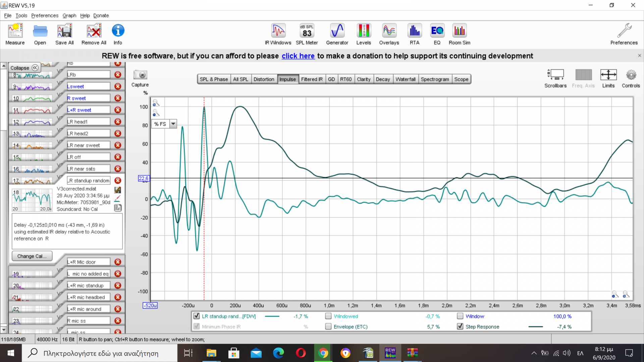Enable the Windowed trace checkbox
The width and height of the screenshot is (644, 362).
[x=328, y=316]
